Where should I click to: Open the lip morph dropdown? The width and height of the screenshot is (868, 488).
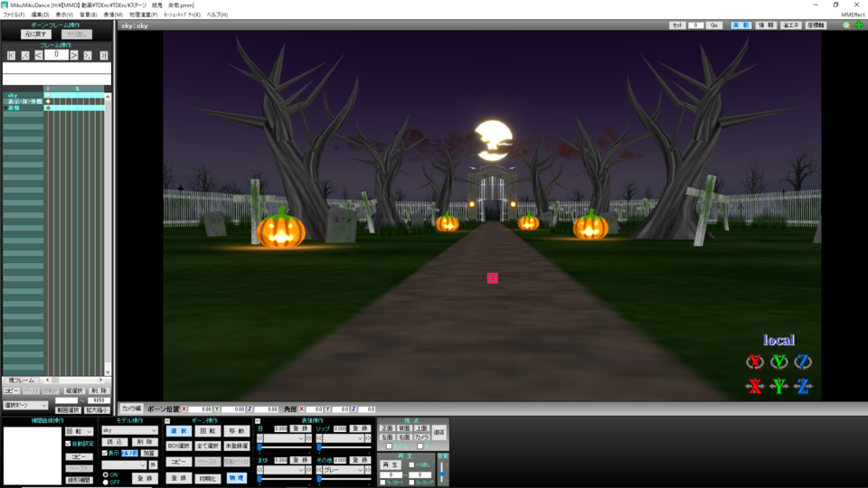pos(344,438)
